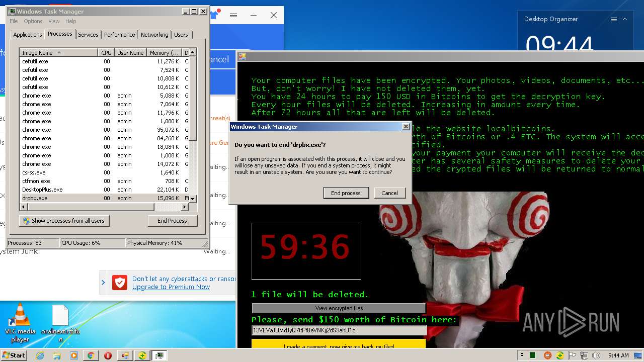Screen dimensions: 644x362
Task: Click Show processes from all users
Action: click(64, 221)
